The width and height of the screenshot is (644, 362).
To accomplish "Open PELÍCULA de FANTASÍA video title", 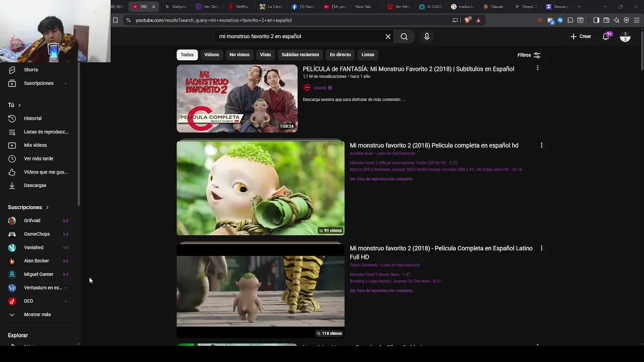I will (408, 69).
